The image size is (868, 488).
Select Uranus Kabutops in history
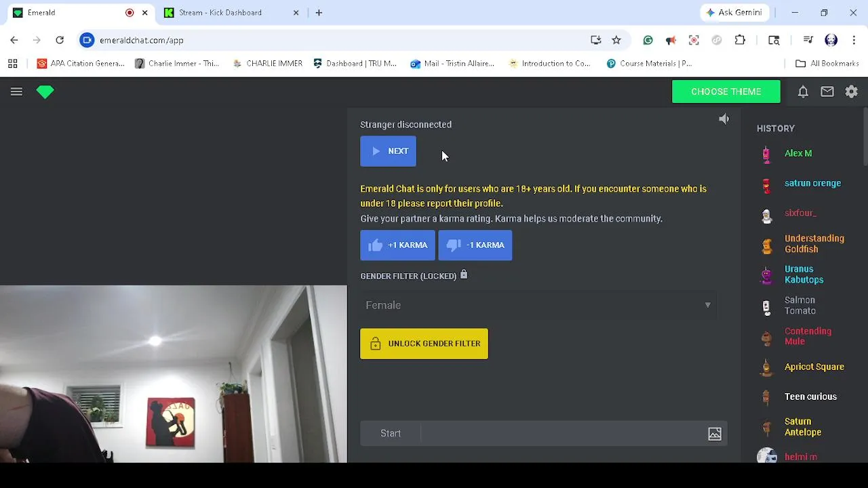tap(804, 274)
